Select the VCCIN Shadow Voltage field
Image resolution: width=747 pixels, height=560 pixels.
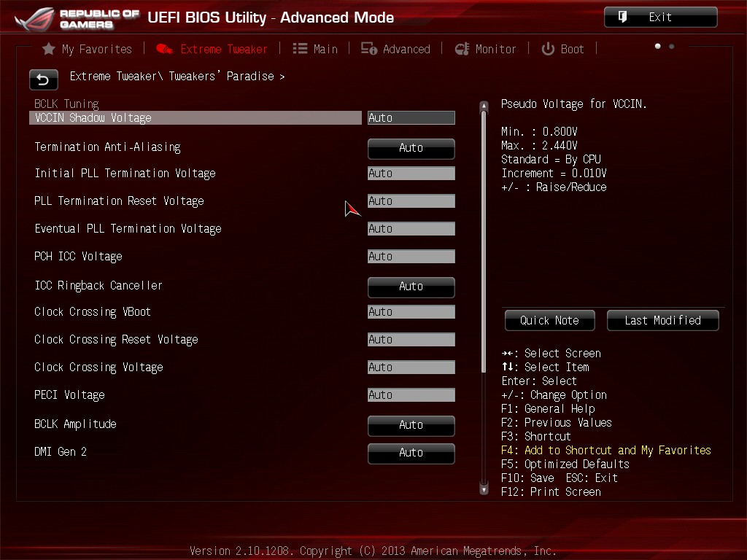(411, 118)
